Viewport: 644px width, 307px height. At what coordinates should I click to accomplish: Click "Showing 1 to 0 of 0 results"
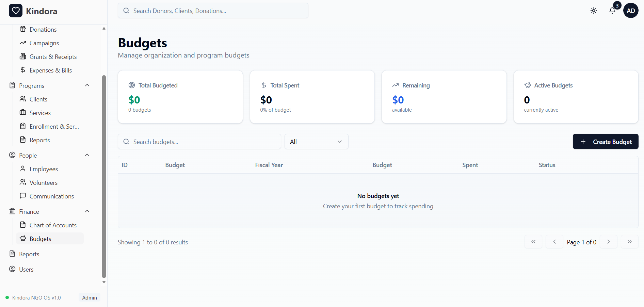[x=153, y=242]
